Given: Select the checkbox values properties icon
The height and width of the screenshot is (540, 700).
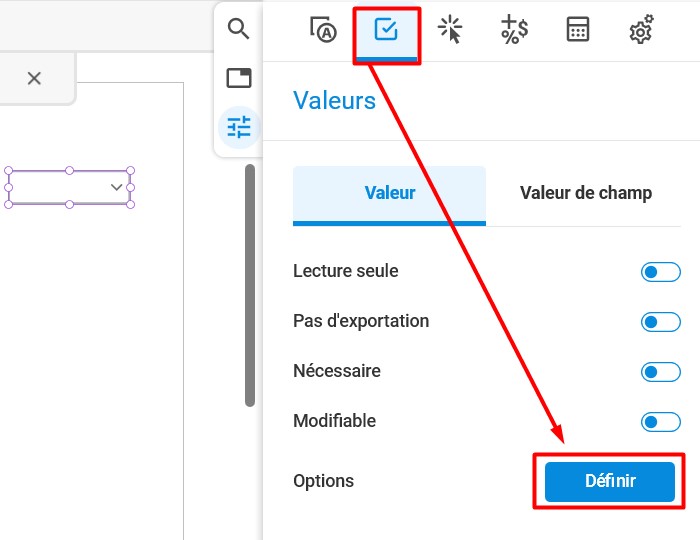Looking at the screenshot, I should pyautogui.click(x=386, y=29).
